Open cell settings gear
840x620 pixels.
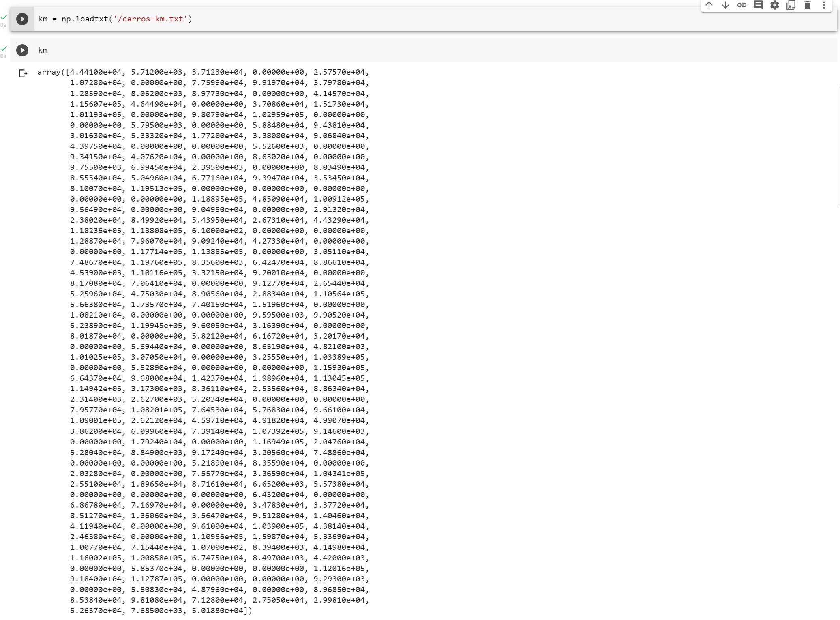(774, 5)
